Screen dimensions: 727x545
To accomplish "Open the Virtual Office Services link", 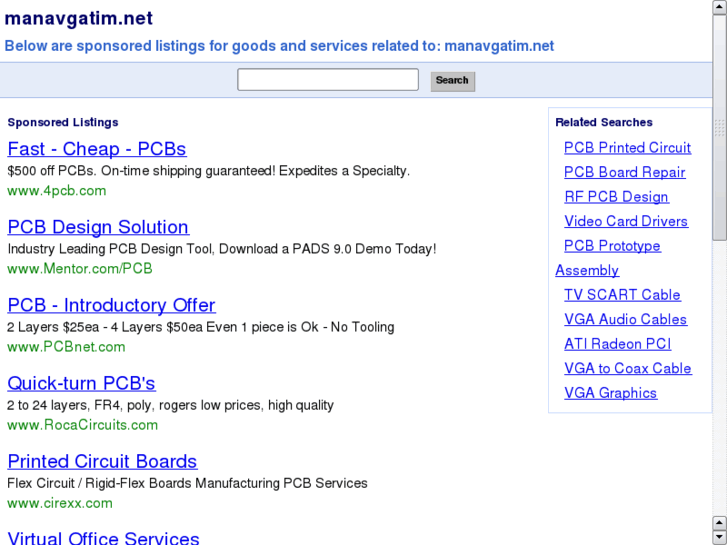I will pyautogui.click(x=103, y=537).
